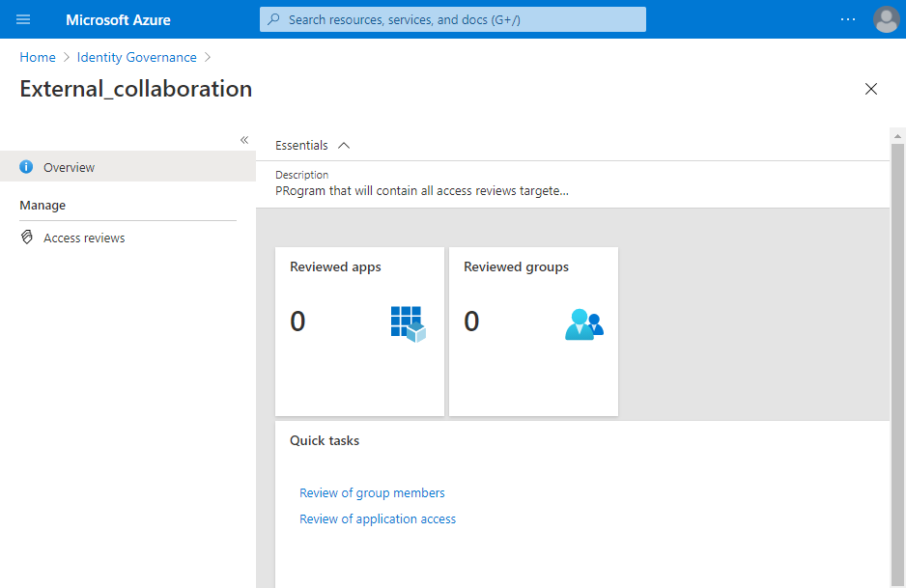Collapse the left navigation pane
The height and width of the screenshot is (588, 906).
244,140
